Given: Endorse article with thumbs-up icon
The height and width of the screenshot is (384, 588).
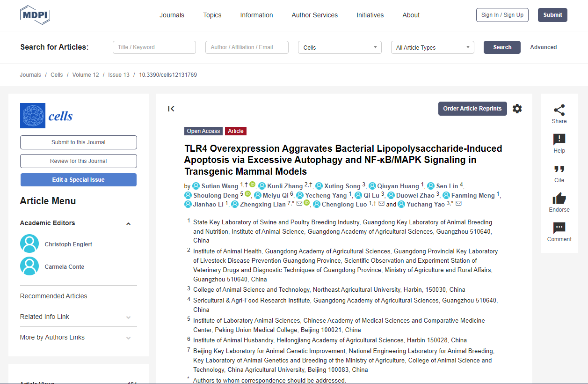Looking at the screenshot, I should pyautogui.click(x=559, y=199).
